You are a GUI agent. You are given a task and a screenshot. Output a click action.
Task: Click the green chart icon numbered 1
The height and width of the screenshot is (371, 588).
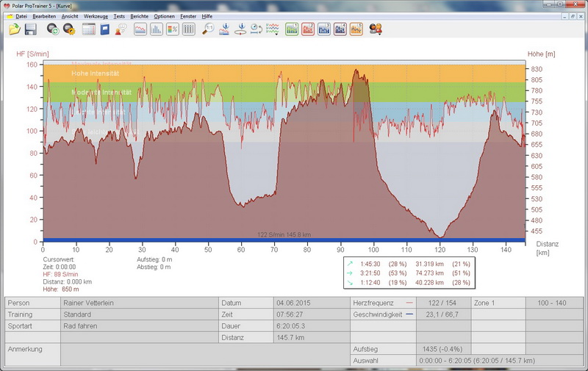pos(291,29)
